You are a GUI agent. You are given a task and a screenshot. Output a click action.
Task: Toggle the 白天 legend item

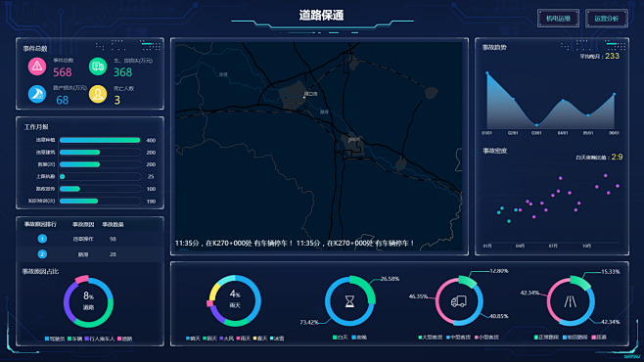pos(340,338)
